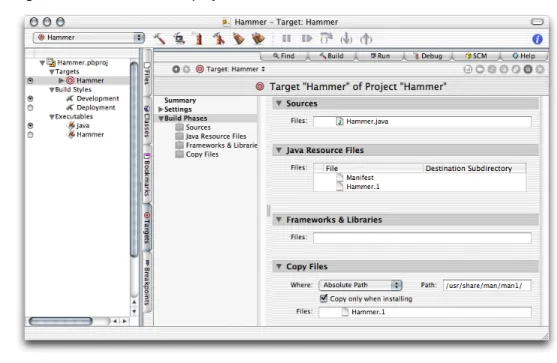Click the document-shaped round icon in navigation bar

pyautogui.click(x=468, y=69)
